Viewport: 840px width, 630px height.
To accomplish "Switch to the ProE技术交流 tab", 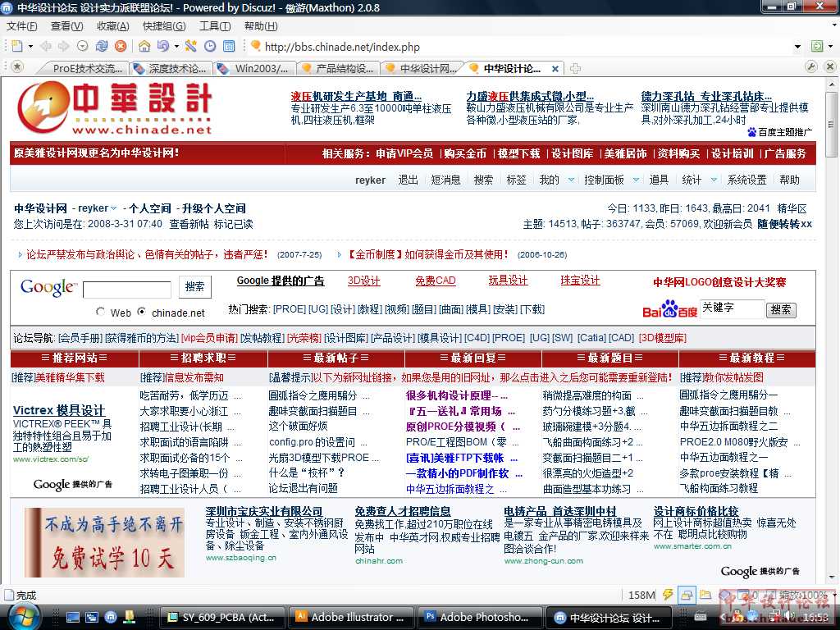I will point(83,69).
